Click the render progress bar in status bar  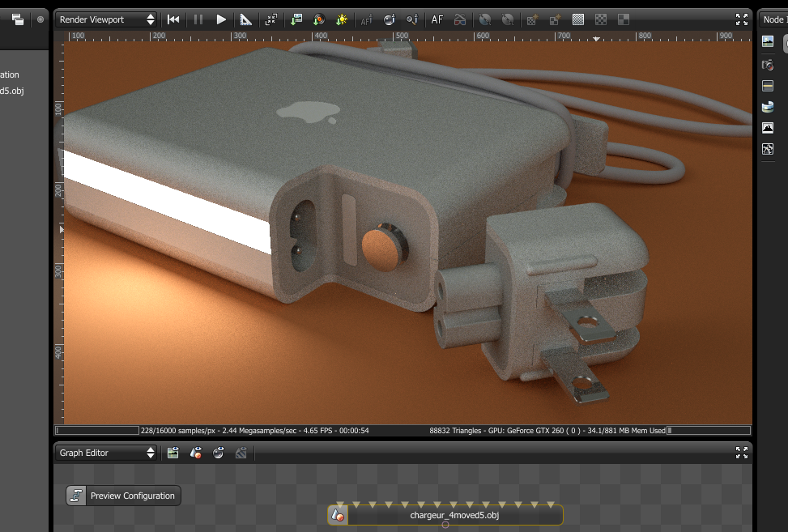point(97,431)
